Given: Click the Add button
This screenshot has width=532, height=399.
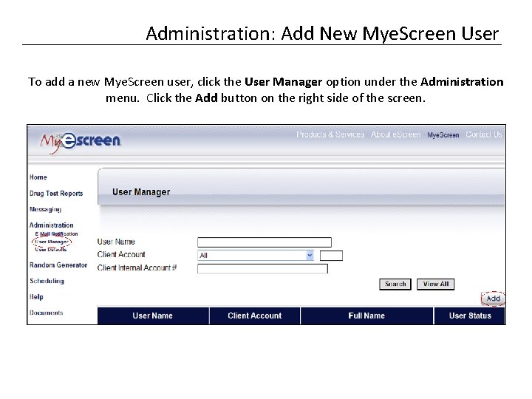Looking at the screenshot, I should (493, 299).
